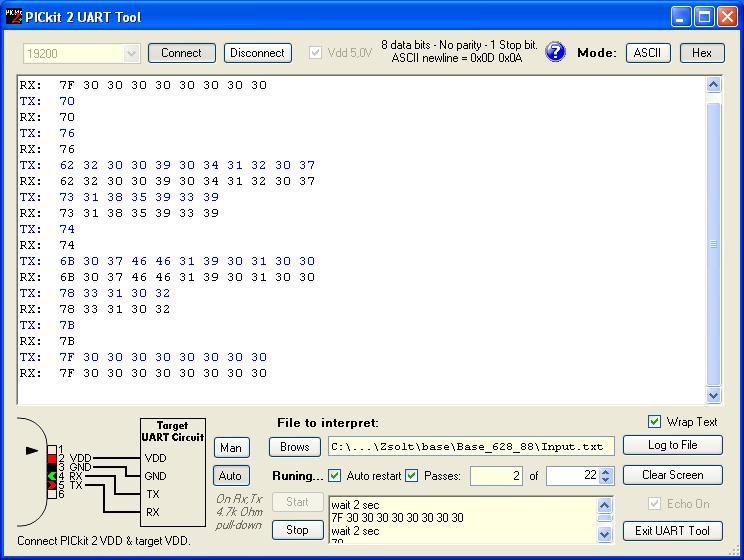Click RX line '78 33 31 30 32'
This screenshot has height=560, width=744.
95,309
